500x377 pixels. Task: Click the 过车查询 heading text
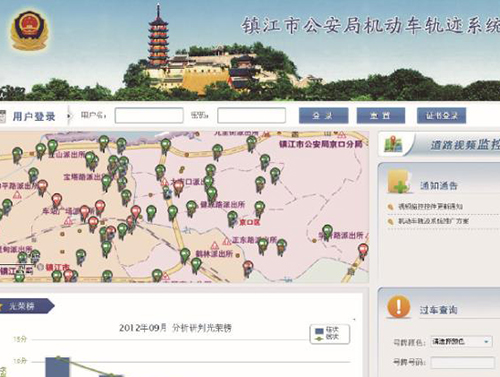pos(438,310)
